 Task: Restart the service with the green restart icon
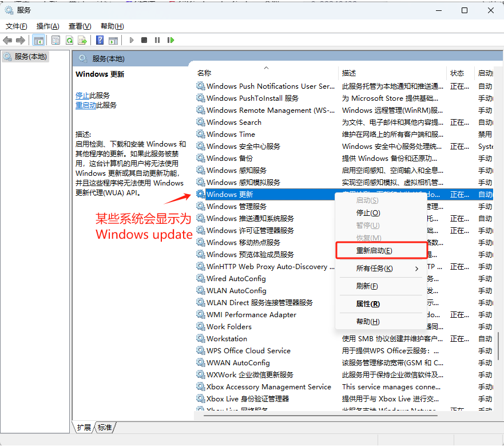point(170,40)
